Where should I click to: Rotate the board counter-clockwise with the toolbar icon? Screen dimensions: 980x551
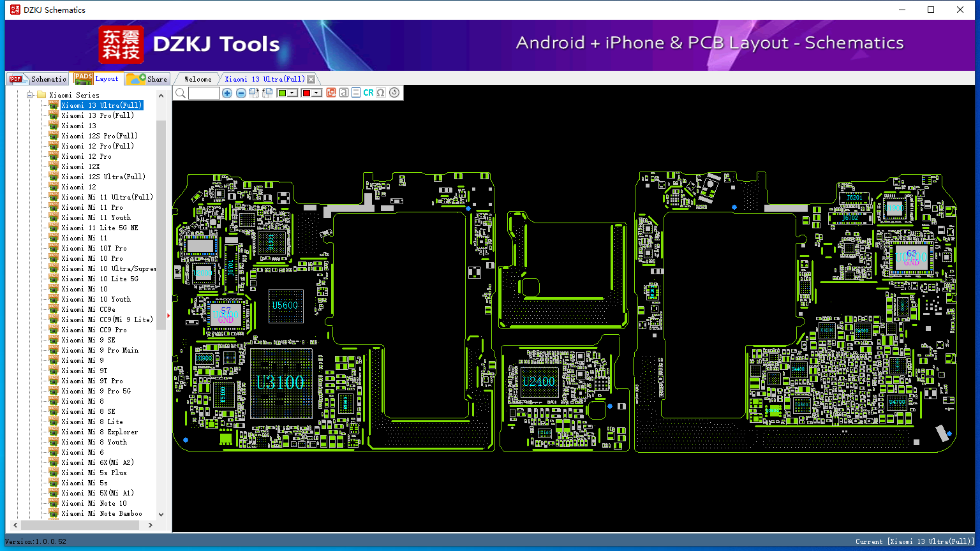tap(267, 93)
